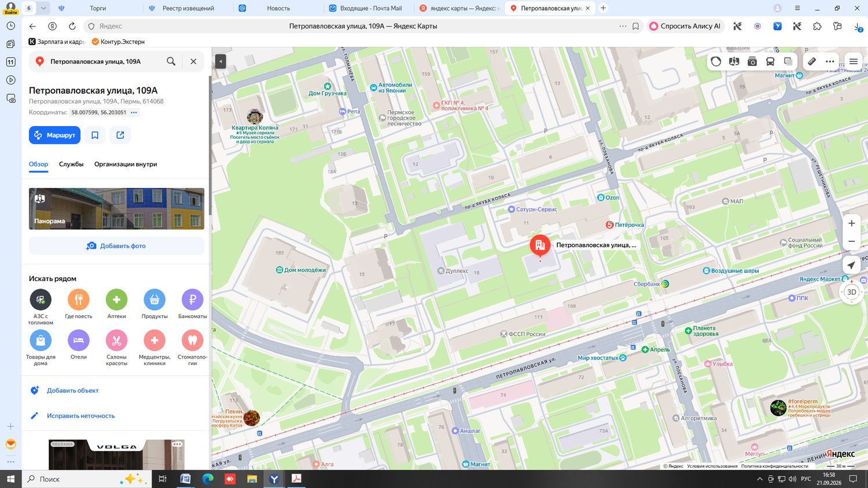Open the three-dot map tools menu
The image size is (868, 488).
[x=830, y=61]
